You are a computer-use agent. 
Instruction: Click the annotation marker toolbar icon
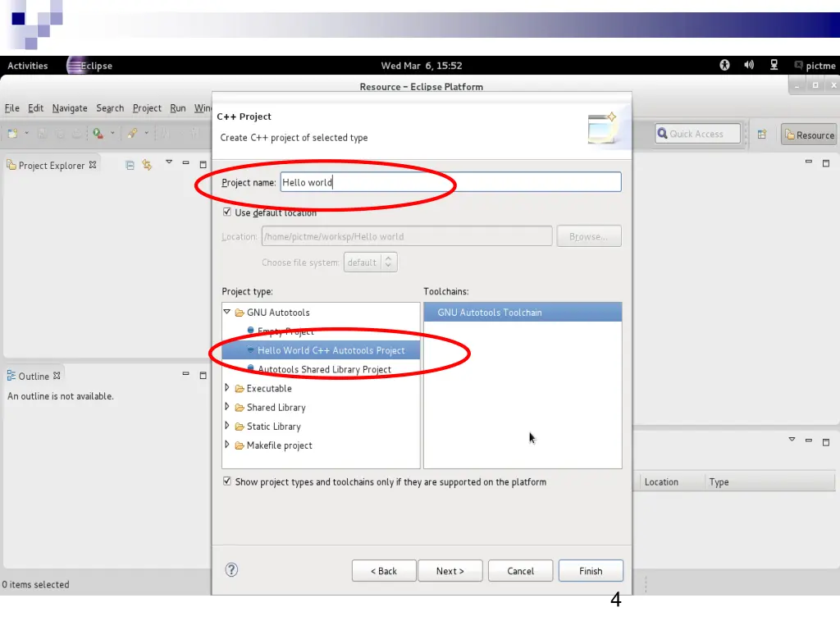click(x=132, y=133)
